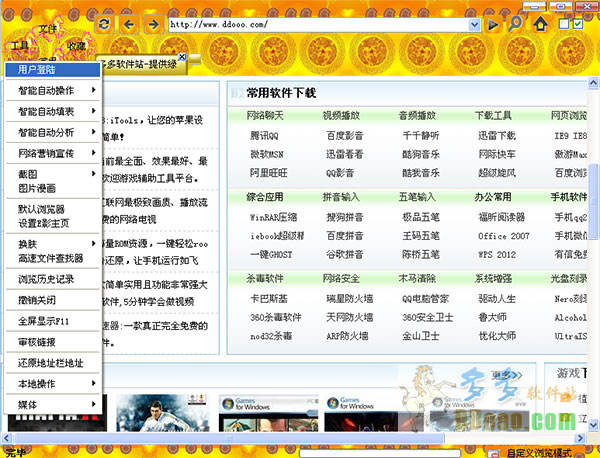Image resolution: width=600 pixels, height=458 pixels.
Task: Open the 千千静听 link
Action: click(421, 135)
